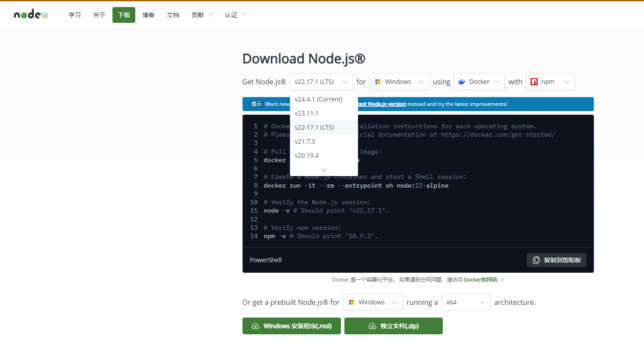Open the 认证 navigation link
Image resolution: width=644 pixels, height=347 pixels.
point(235,15)
